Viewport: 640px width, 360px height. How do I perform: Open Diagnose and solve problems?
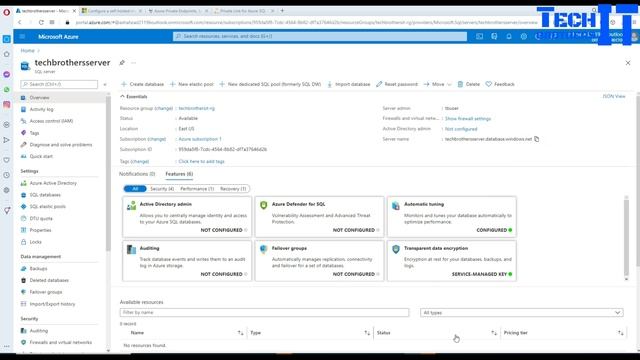coord(60,145)
